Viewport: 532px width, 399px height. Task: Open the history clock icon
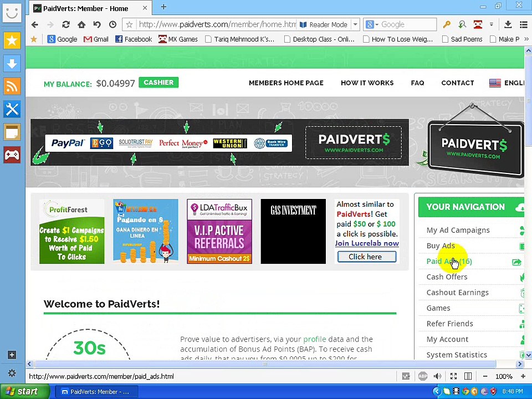click(x=112, y=24)
